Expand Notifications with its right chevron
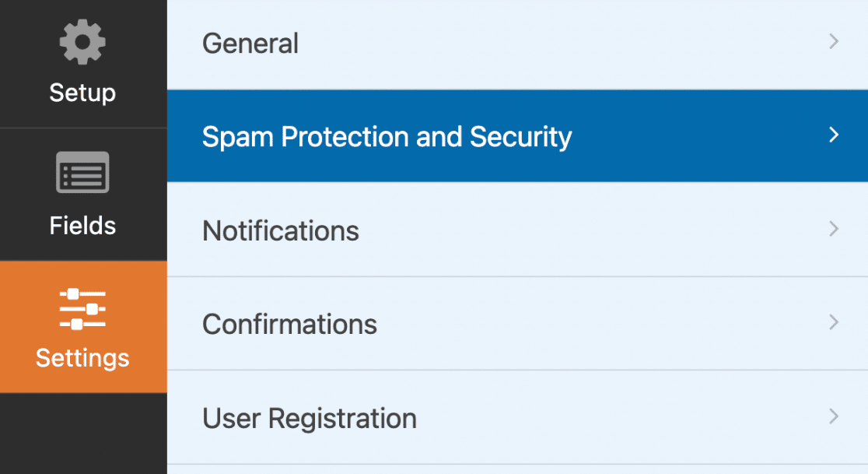This screenshot has height=474, width=868. click(834, 229)
